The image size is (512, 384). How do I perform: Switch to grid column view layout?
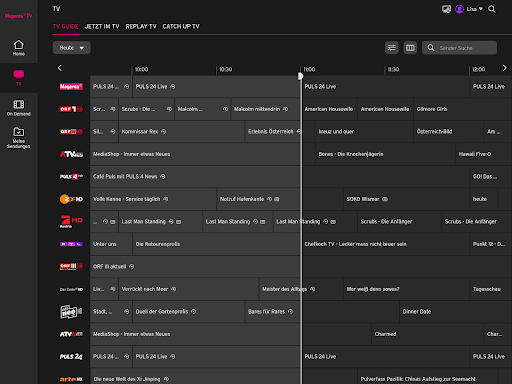410,48
